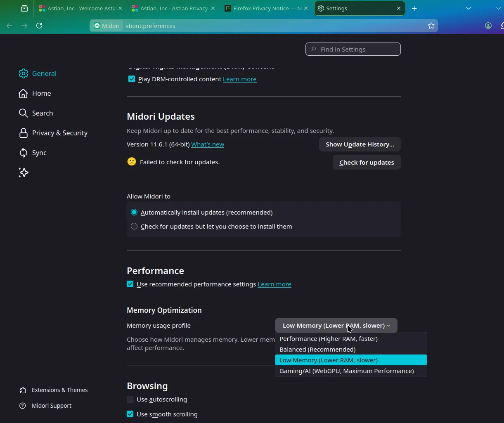
Task: Click the Midori identity icon in the address bar
Action: 106,26
